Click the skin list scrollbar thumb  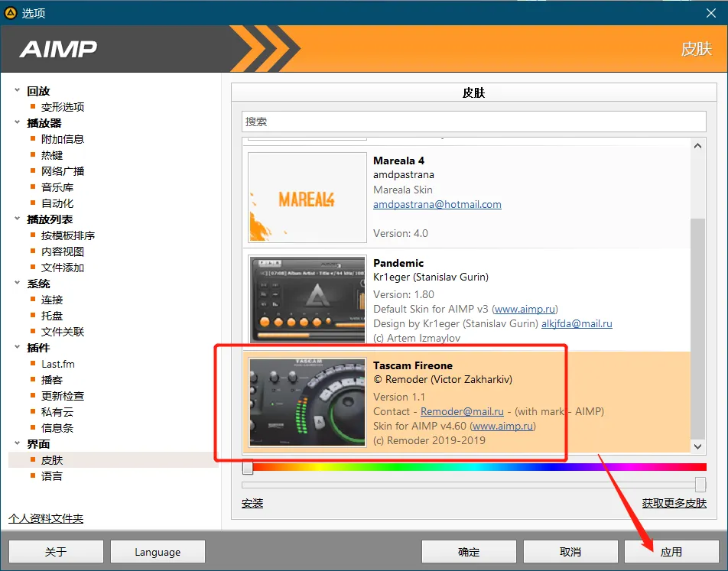point(697,329)
